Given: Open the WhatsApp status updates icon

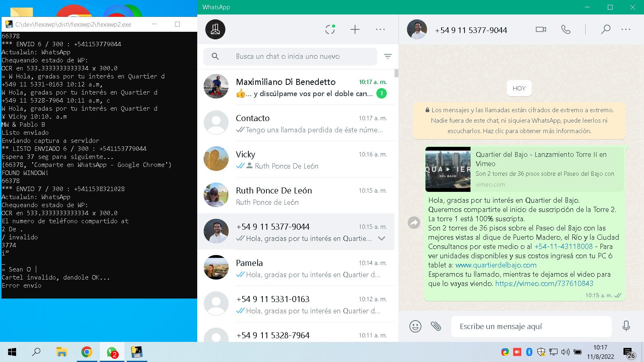Looking at the screenshot, I should (330, 29).
